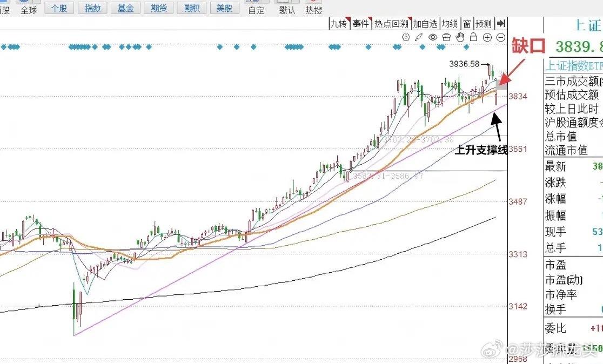Select the 换手 row
The height and width of the screenshot is (364, 603).
click(574, 309)
